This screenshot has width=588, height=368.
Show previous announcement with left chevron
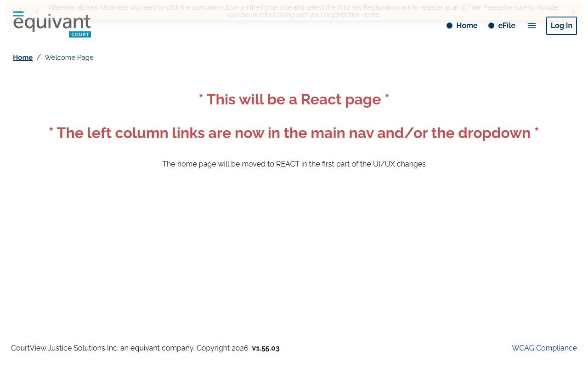click(x=37, y=11)
